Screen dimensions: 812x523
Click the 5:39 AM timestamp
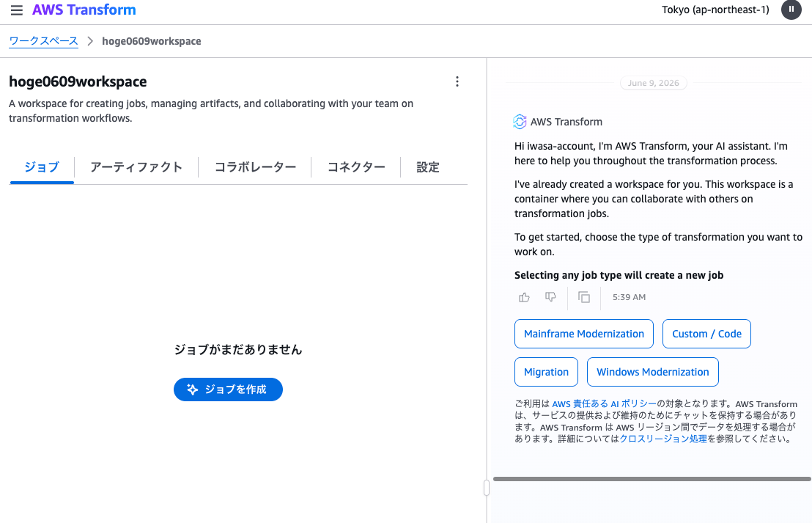[629, 297]
